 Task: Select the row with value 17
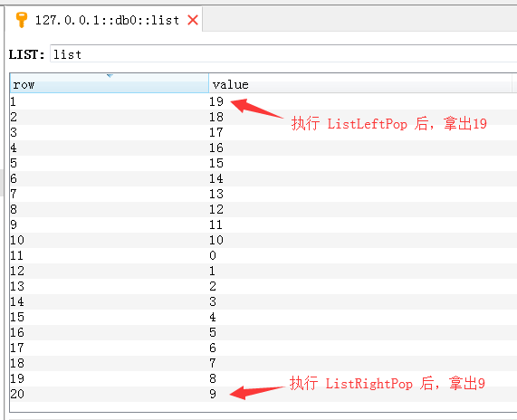pyautogui.click(x=263, y=132)
